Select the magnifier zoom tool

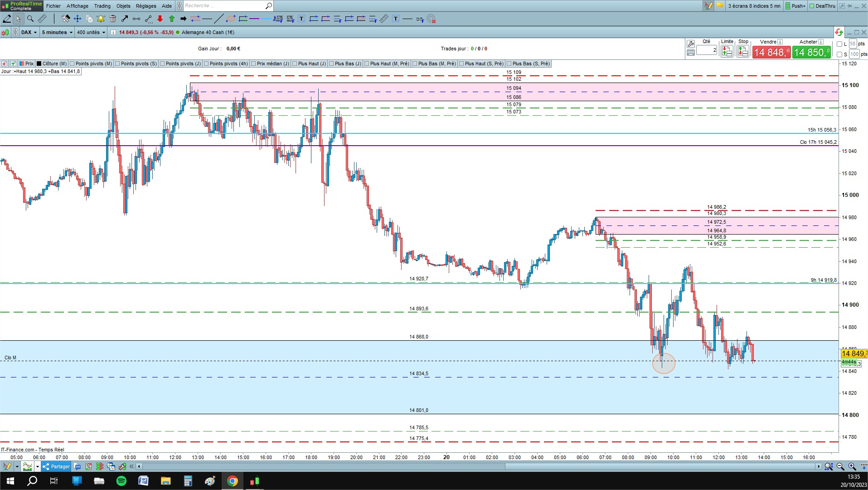[x=30, y=19]
